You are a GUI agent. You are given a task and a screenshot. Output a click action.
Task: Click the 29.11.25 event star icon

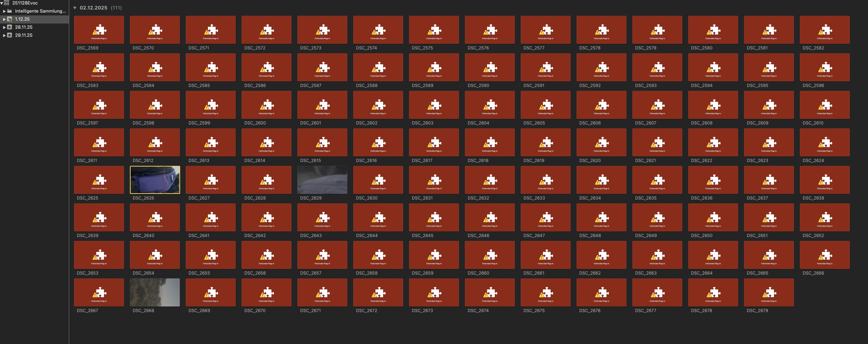pos(9,35)
